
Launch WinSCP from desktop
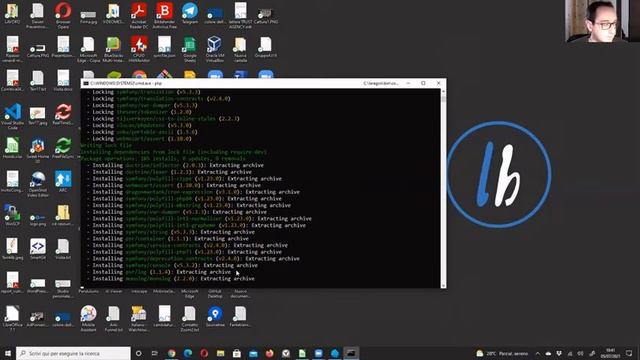(x=12, y=215)
